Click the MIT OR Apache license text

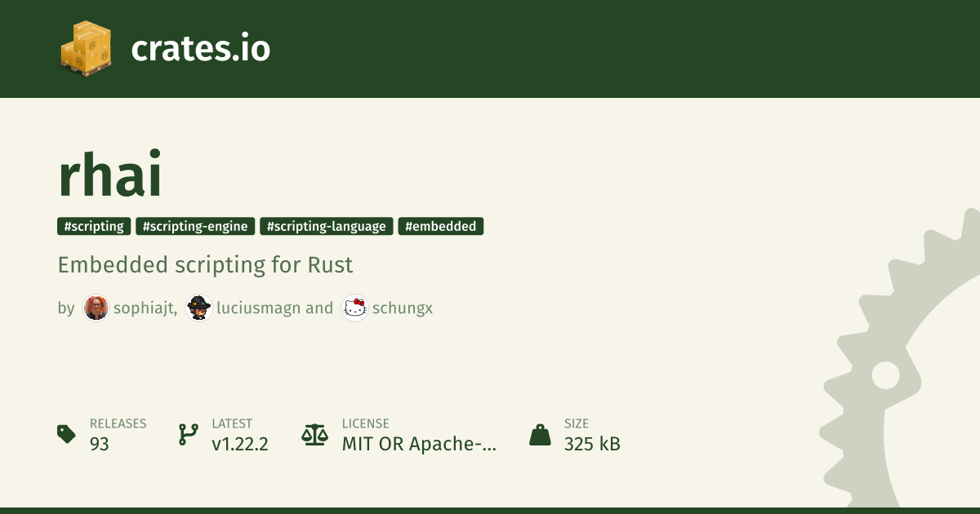pos(419,444)
